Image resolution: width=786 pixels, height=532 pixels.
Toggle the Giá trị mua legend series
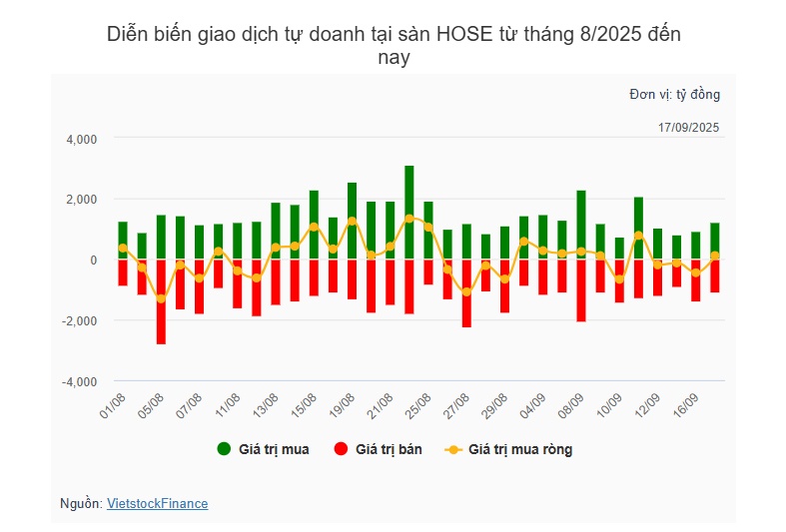[x=264, y=449]
